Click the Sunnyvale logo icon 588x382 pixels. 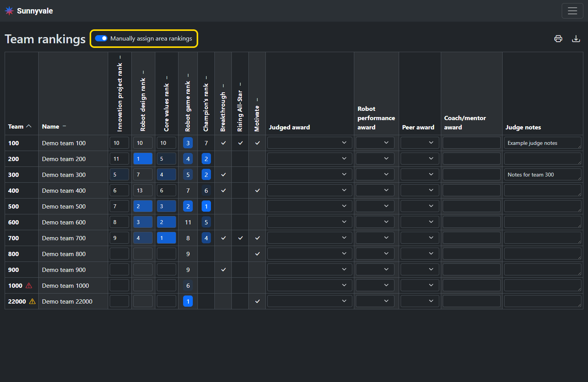(x=9, y=11)
